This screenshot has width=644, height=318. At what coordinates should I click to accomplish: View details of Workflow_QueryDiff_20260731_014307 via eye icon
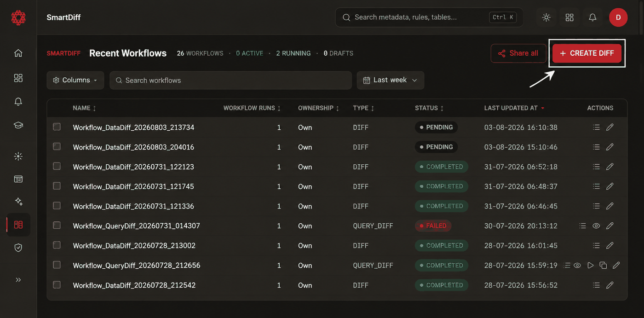(x=596, y=226)
